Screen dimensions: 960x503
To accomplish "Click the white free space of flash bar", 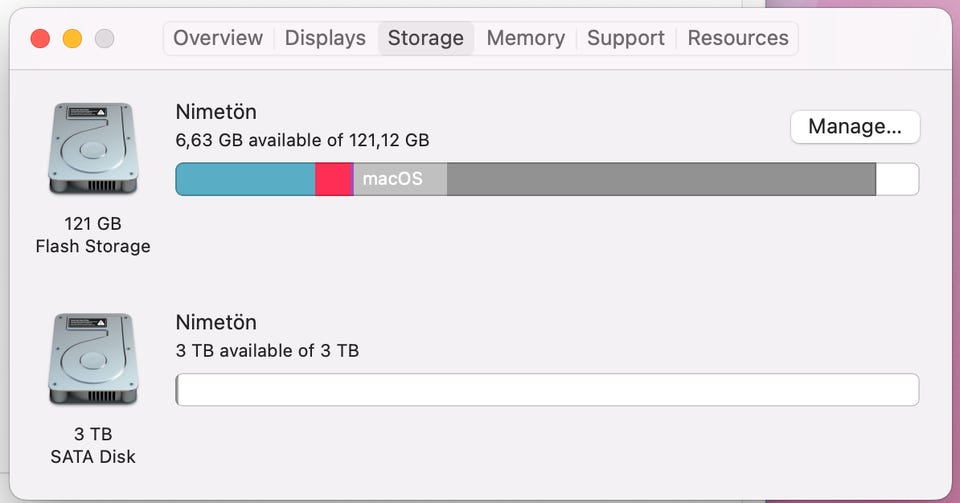I will (x=897, y=179).
